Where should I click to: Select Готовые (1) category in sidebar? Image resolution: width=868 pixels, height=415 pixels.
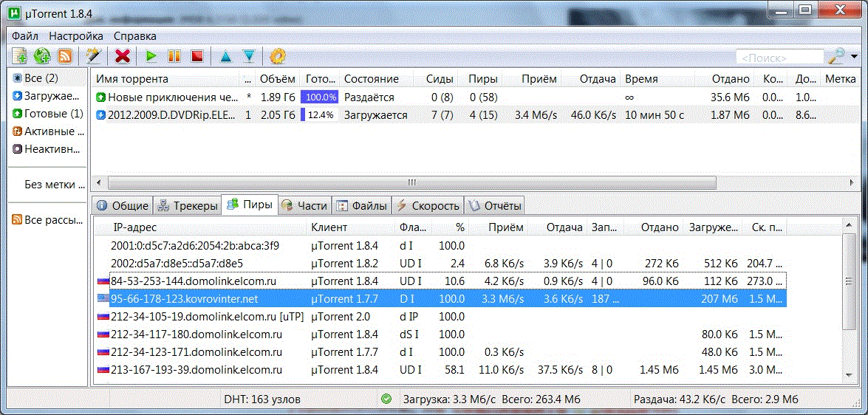(x=47, y=114)
